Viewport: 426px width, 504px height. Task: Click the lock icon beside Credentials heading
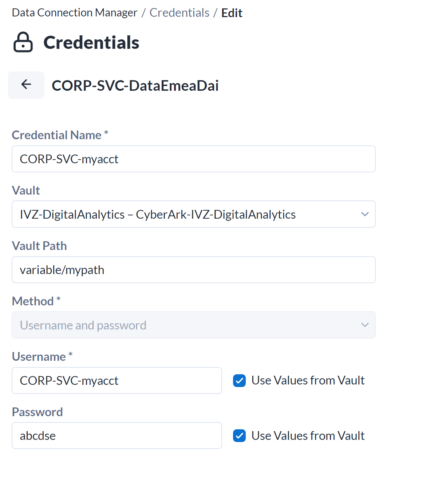click(23, 42)
